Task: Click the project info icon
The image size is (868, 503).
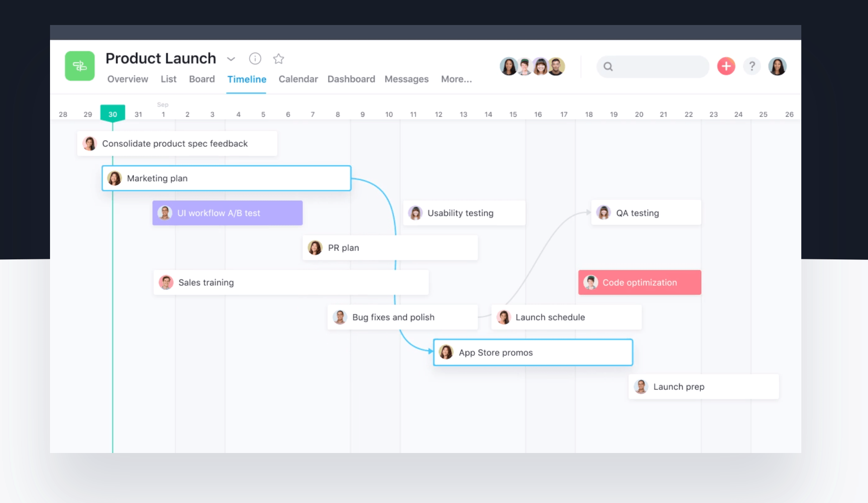Action: (x=255, y=59)
